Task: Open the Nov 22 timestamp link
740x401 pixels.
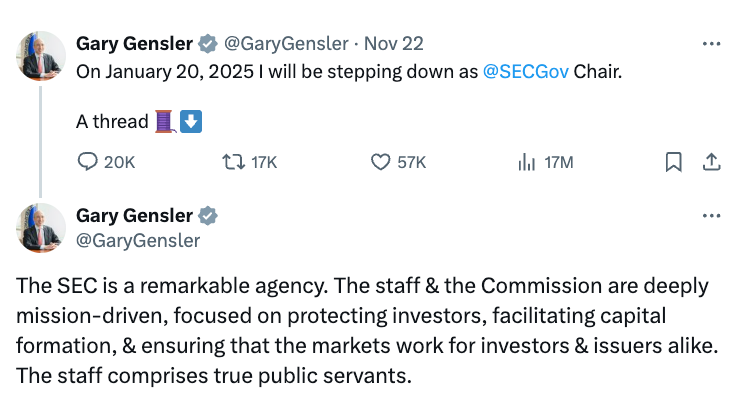Action: coord(392,44)
